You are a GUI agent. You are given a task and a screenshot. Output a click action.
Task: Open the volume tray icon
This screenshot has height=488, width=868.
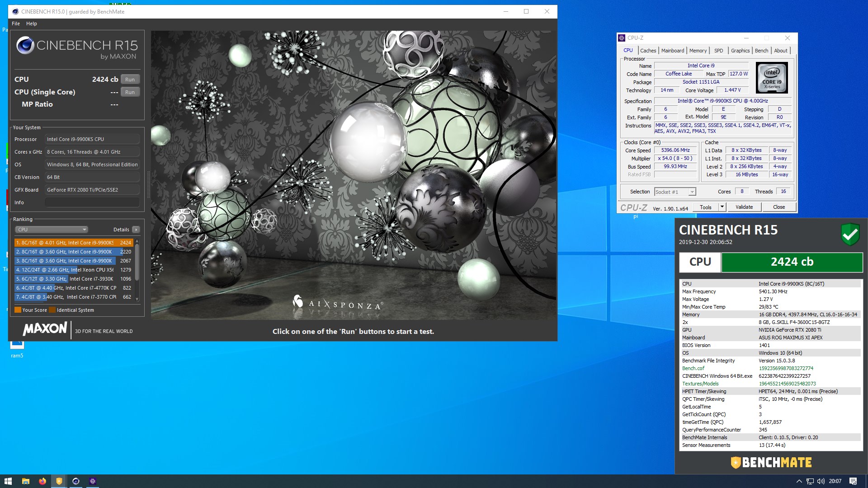point(821,481)
